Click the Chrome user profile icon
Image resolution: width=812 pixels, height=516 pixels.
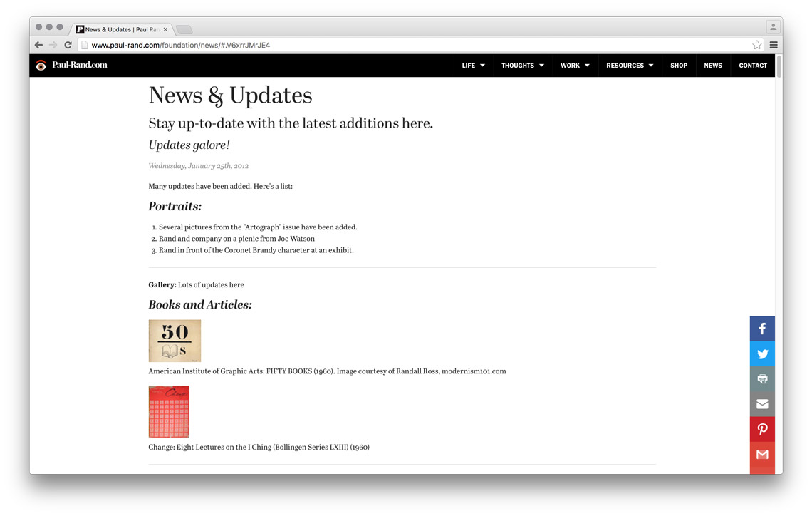[773, 27]
